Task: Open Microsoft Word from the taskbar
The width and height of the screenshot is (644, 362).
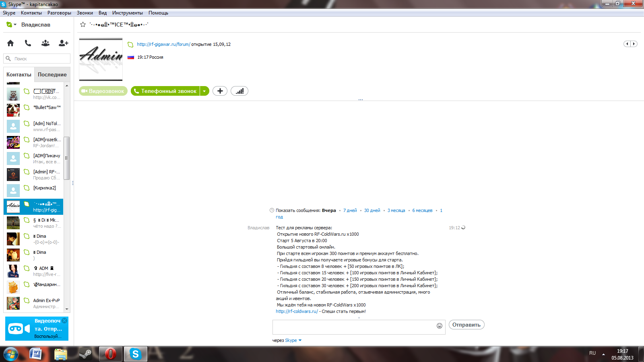Action: point(36,354)
